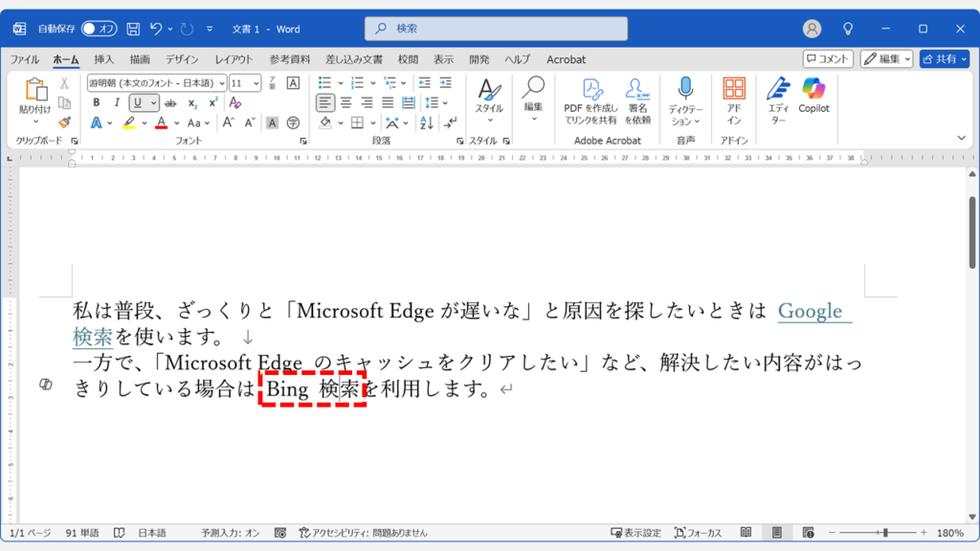Click the 共有 share button
This screenshot has height=551, width=980.
pos(945,58)
